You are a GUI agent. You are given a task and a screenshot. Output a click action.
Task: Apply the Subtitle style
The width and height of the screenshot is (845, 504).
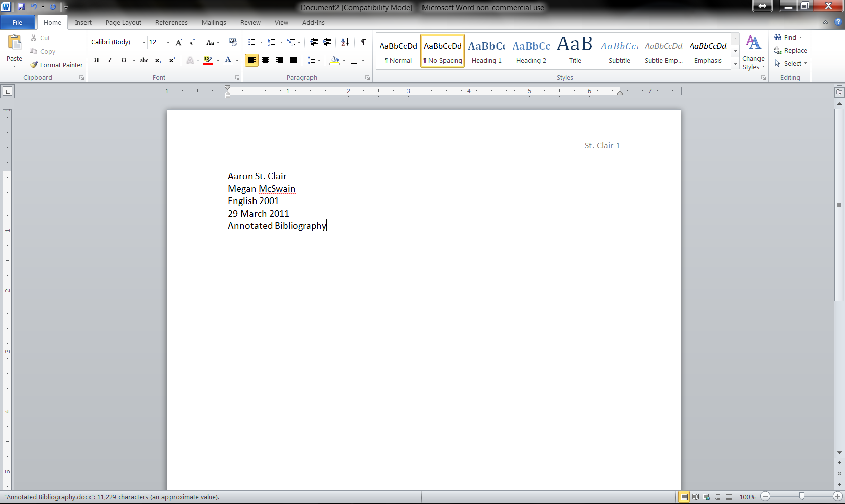point(619,51)
